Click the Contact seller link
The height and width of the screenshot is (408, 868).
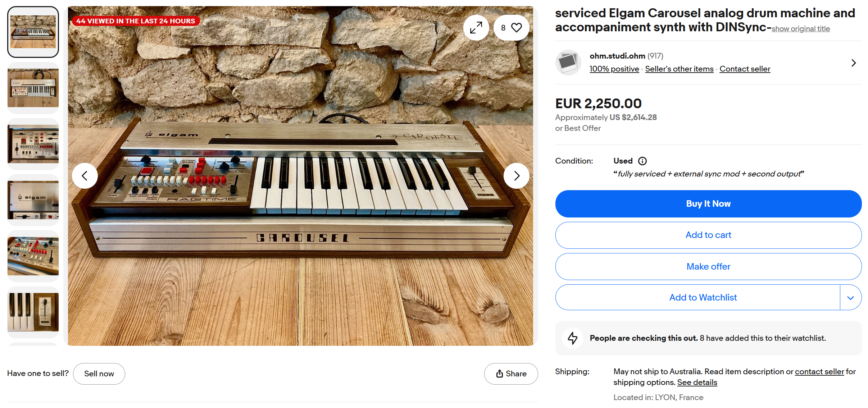(745, 69)
